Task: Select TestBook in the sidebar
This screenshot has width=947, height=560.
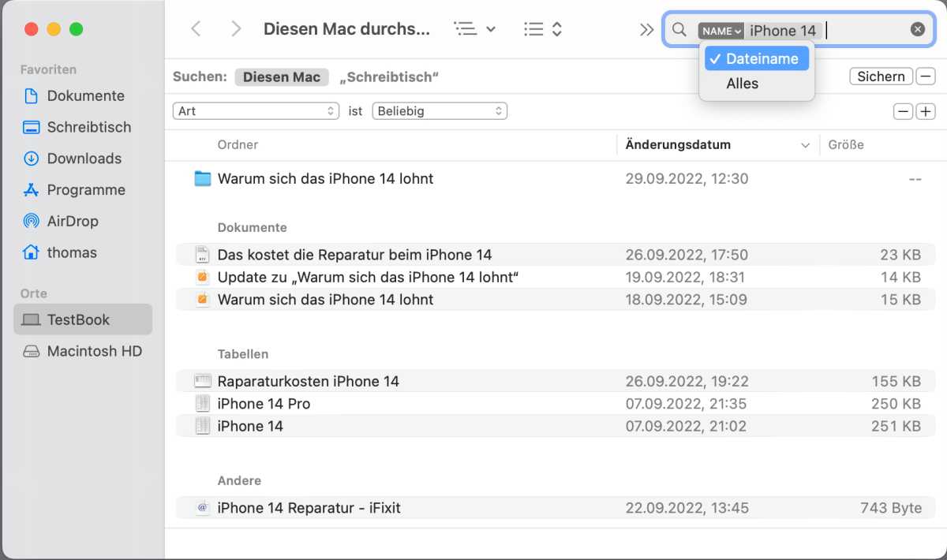Action: [83, 319]
